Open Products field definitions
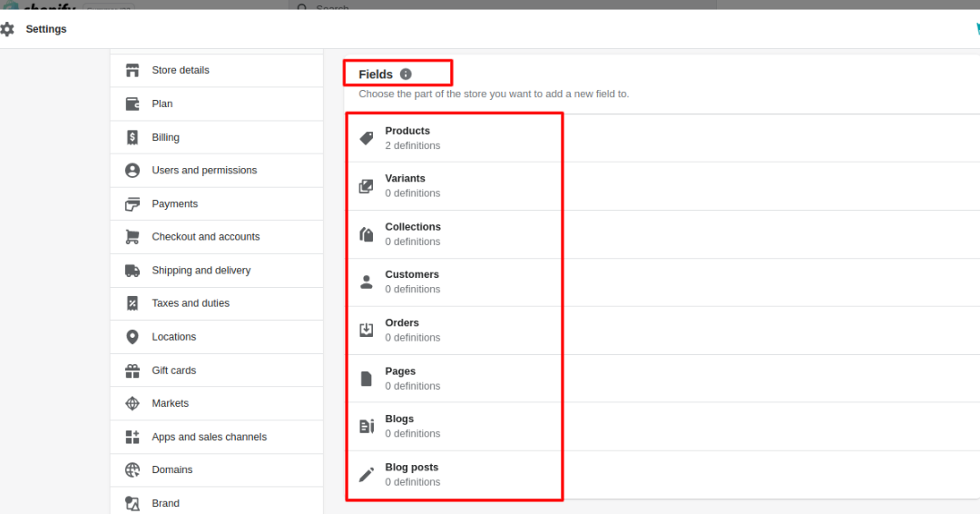The image size is (980, 514). coord(662,138)
